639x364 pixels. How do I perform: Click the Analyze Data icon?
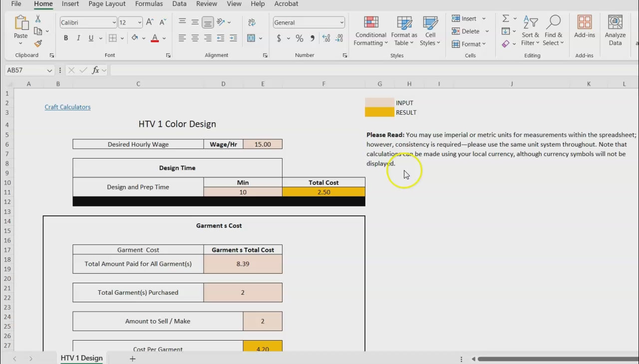(x=615, y=31)
